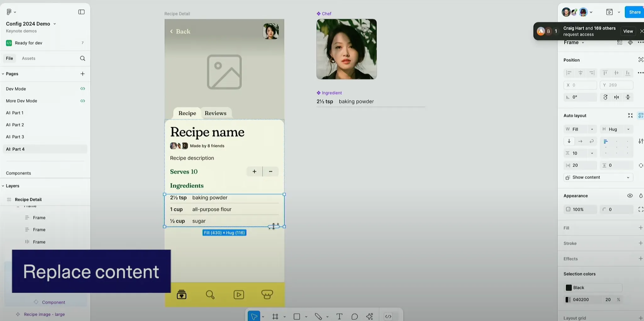Toggle the Ready for dev filter
Screen dimensions: 644x321
[x=45, y=43]
